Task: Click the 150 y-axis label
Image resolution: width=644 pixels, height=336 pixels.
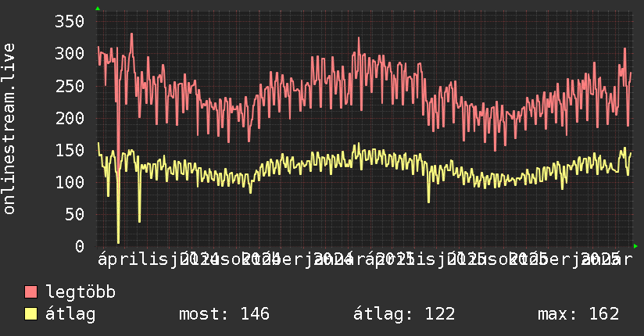Action: click(70, 150)
